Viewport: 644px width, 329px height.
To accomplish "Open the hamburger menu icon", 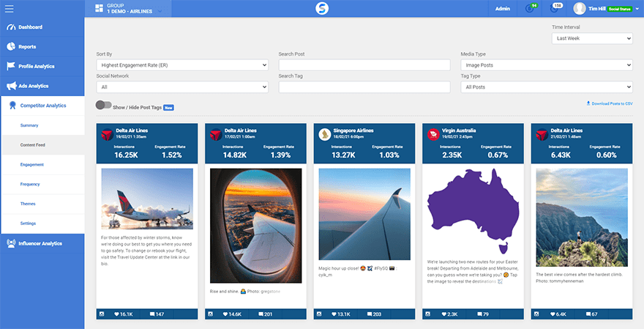I will tap(9, 8).
